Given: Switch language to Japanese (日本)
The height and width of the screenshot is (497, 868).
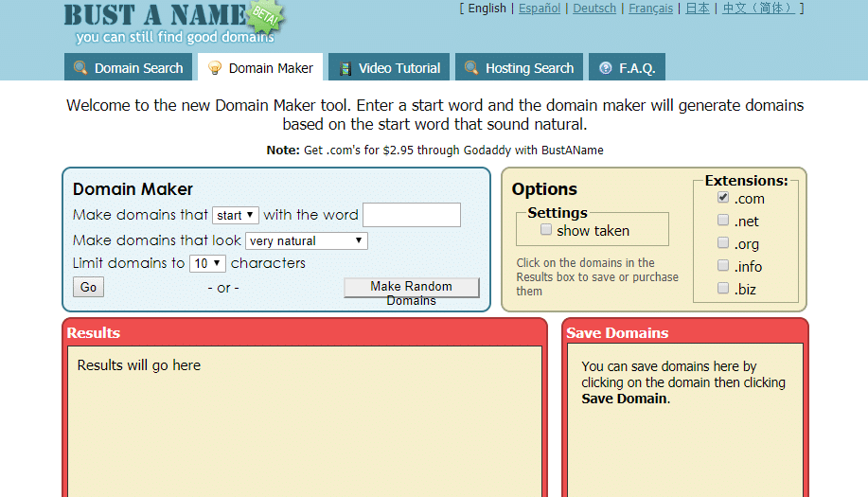Looking at the screenshot, I should (x=698, y=9).
